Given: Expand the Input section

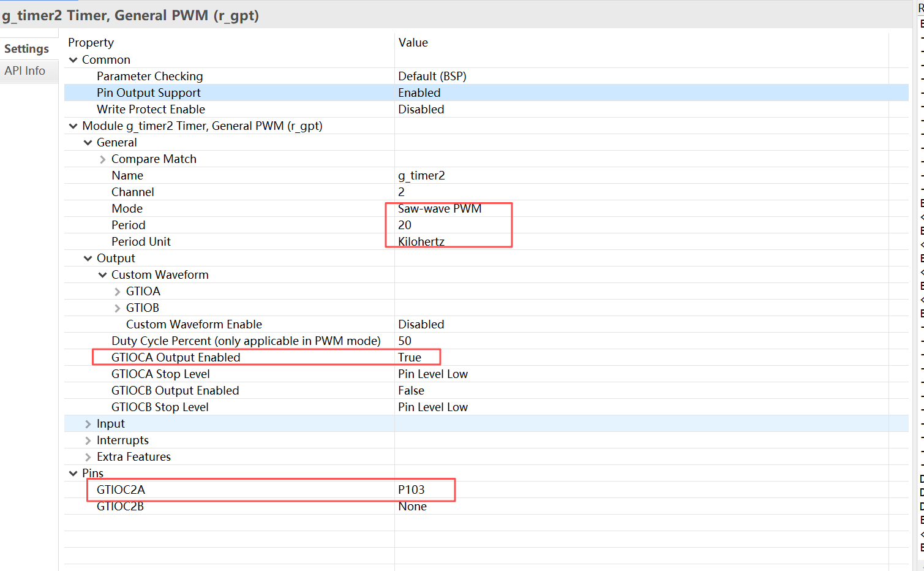Looking at the screenshot, I should [88, 424].
